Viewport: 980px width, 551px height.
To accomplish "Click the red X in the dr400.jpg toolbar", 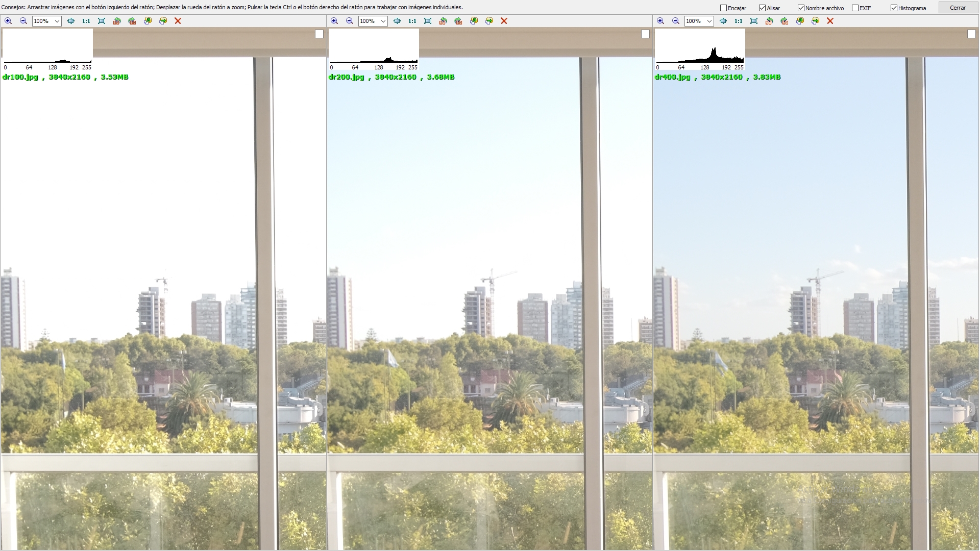I will (830, 21).
